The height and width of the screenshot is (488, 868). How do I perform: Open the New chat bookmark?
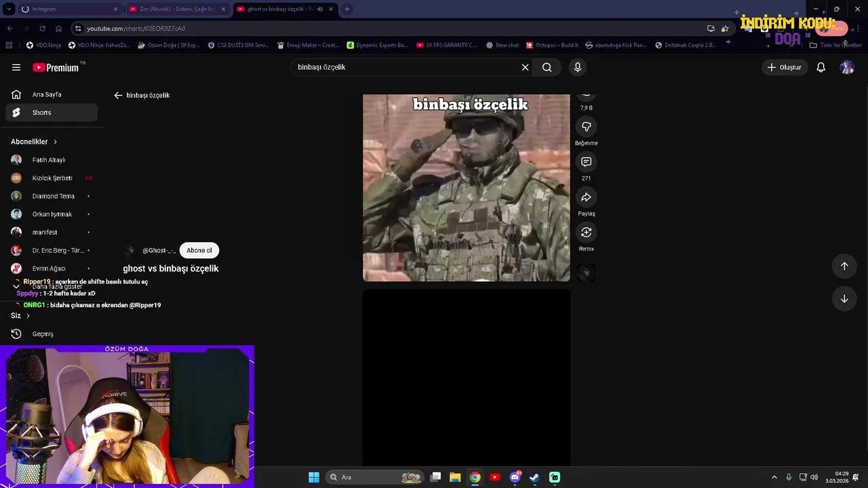pos(502,45)
